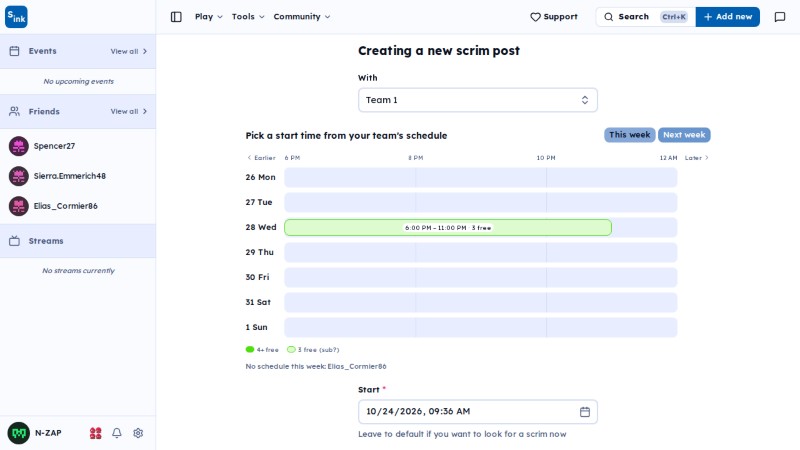The height and width of the screenshot is (450, 800).
Task: Open the Tools menu
Action: (x=248, y=17)
